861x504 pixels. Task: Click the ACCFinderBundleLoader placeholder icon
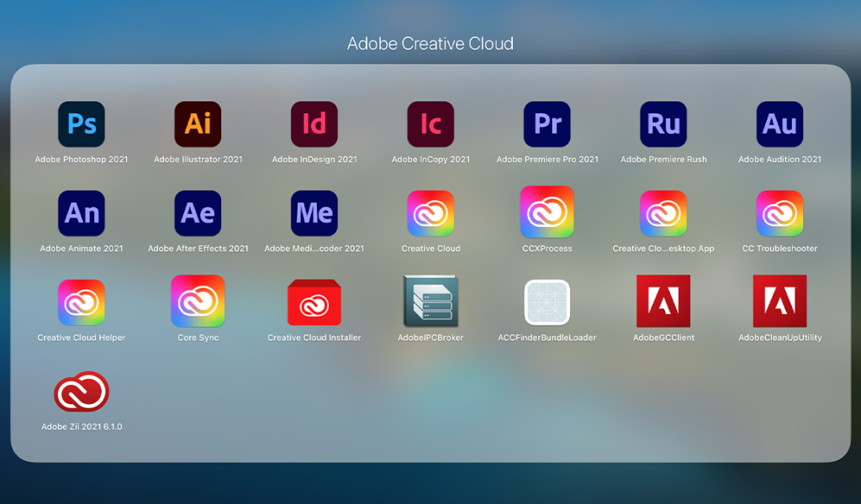tap(547, 302)
